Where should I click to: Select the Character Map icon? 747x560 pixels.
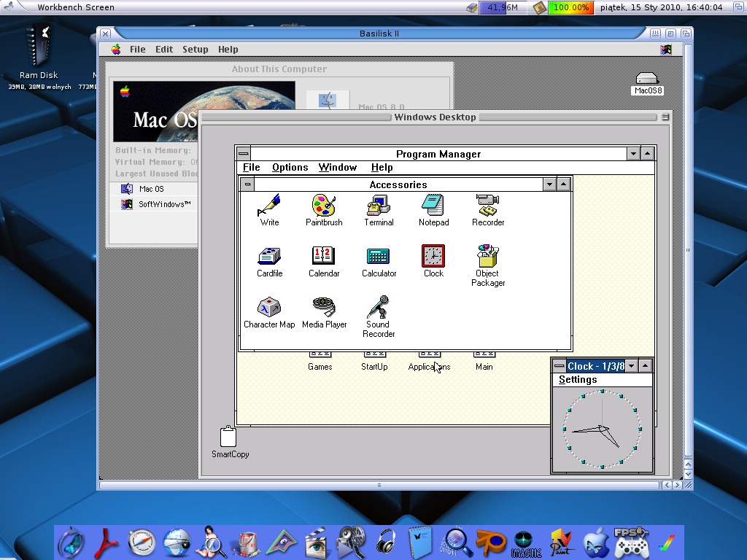point(269,312)
